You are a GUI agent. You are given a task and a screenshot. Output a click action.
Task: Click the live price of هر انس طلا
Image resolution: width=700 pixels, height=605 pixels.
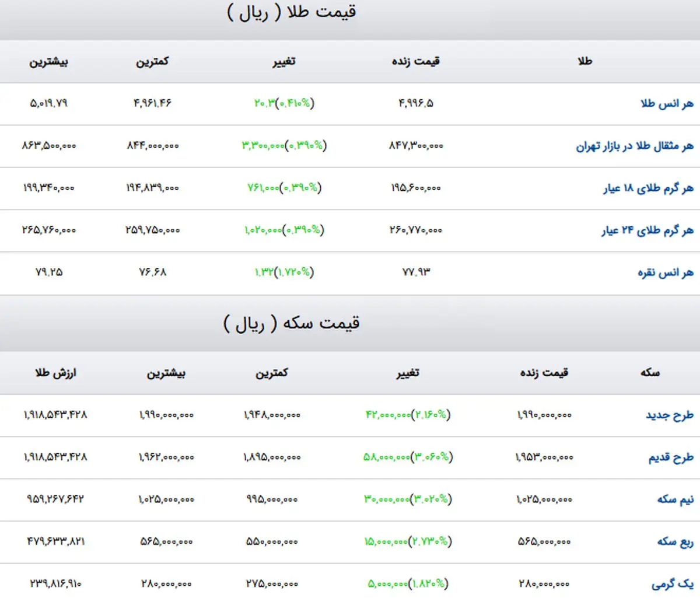click(415, 103)
